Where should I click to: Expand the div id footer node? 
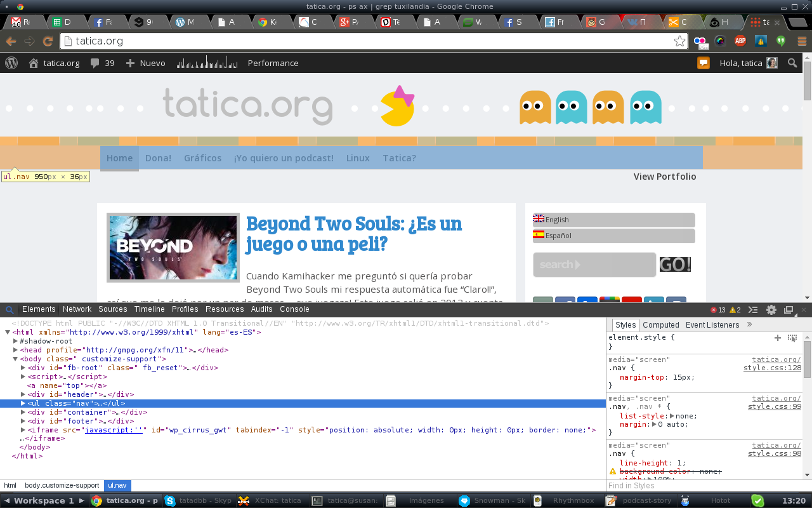pos(23,421)
